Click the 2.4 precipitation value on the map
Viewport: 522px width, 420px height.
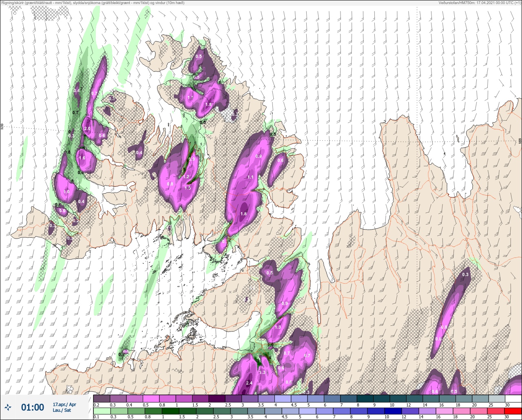pyautogui.click(x=249, y=383)
